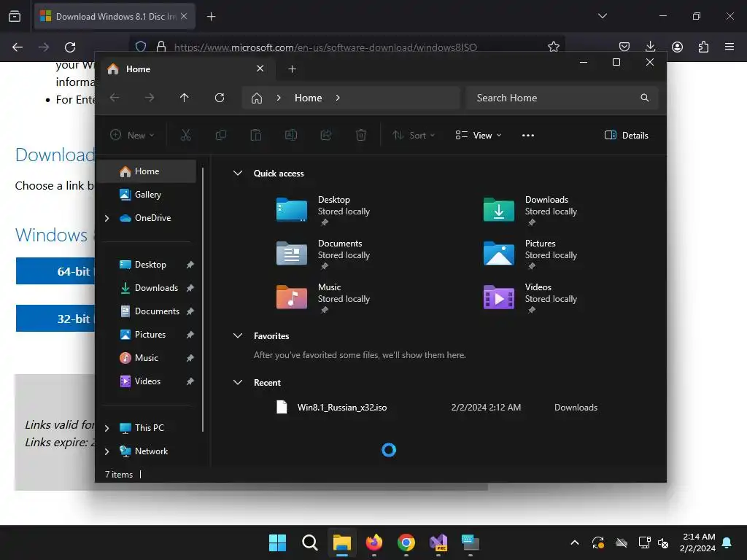
Task: Click the Share icon in toolbar
Action: point(326,135)
